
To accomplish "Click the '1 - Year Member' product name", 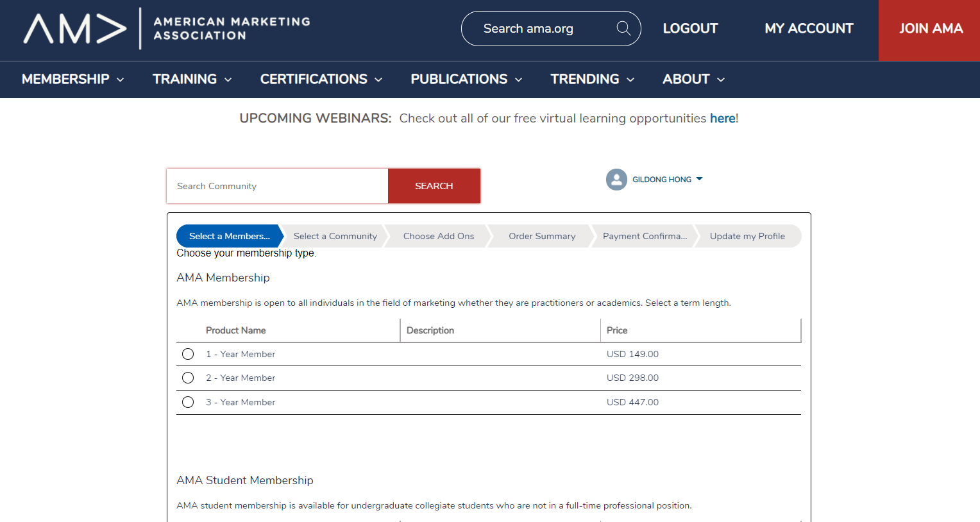I will tap(241, 354).
